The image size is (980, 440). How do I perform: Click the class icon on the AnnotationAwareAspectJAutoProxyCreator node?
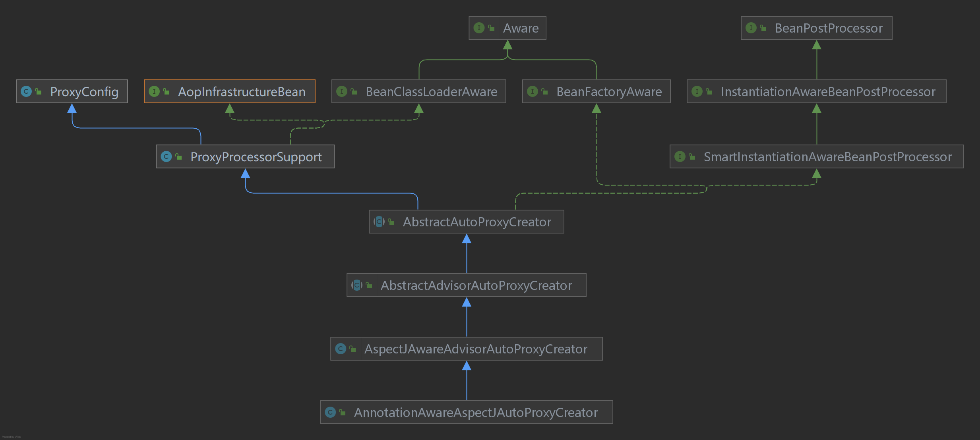tap(330, 412)
